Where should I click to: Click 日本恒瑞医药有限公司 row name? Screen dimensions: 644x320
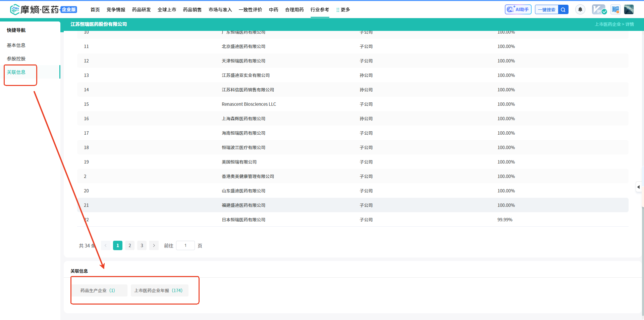point(244,220)
